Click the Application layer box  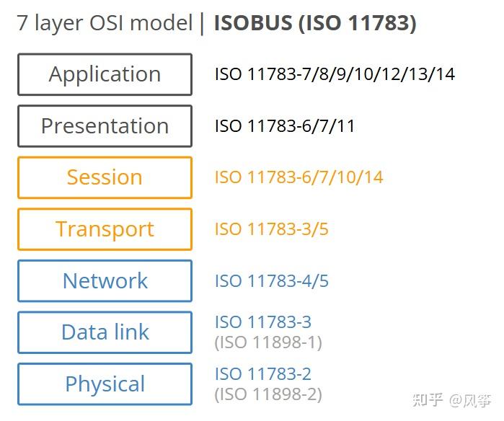105,74
